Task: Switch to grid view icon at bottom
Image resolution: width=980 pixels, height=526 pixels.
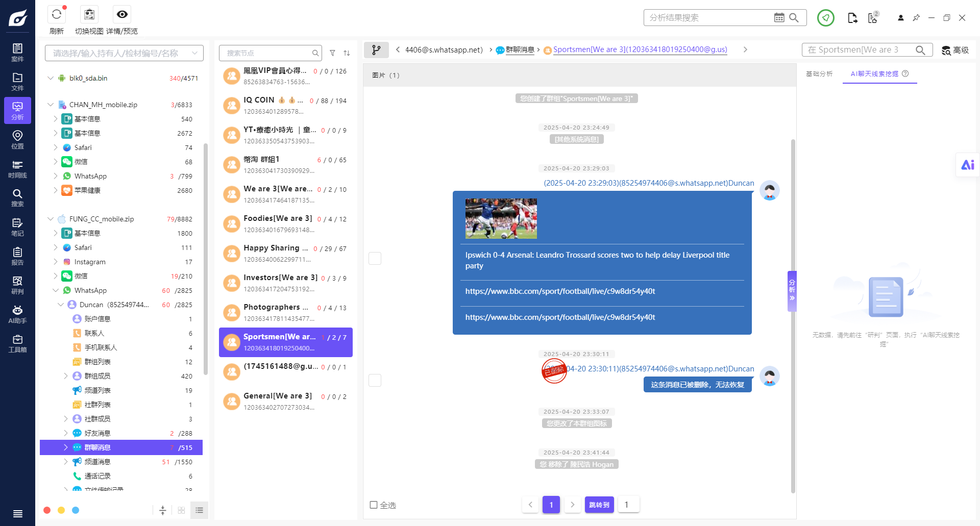Action: pyautogui.click(x=181, y=510)
